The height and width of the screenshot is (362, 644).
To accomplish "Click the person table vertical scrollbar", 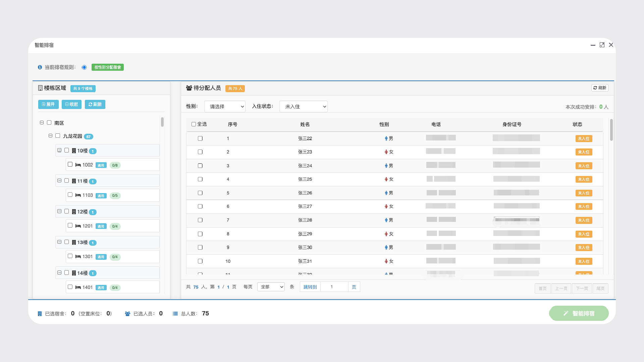I will pyautogui.click(x=611, y=130).
